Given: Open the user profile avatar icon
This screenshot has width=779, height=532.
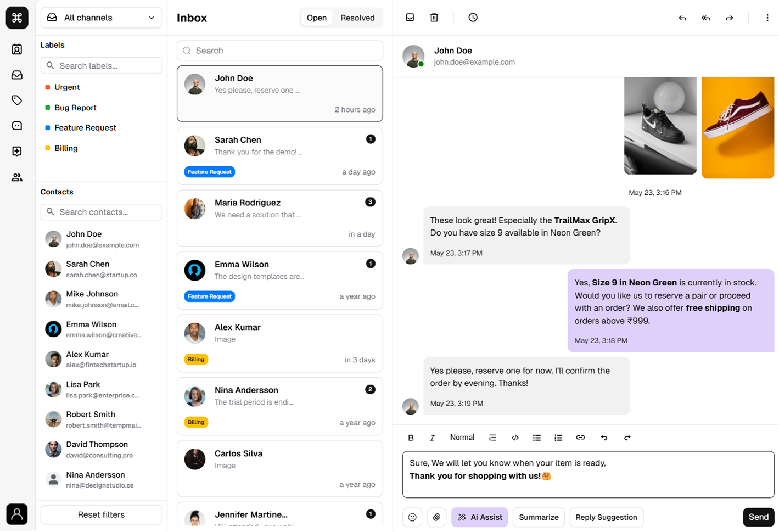Looking at the screenshot, I should 17,514.
